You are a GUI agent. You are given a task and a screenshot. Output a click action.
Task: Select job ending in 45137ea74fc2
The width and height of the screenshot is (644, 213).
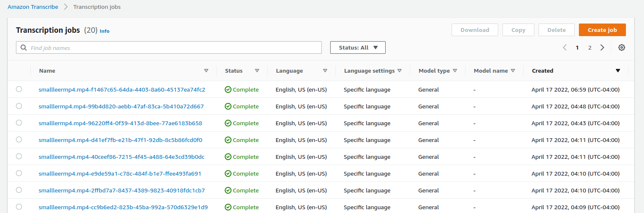(19, 89)
